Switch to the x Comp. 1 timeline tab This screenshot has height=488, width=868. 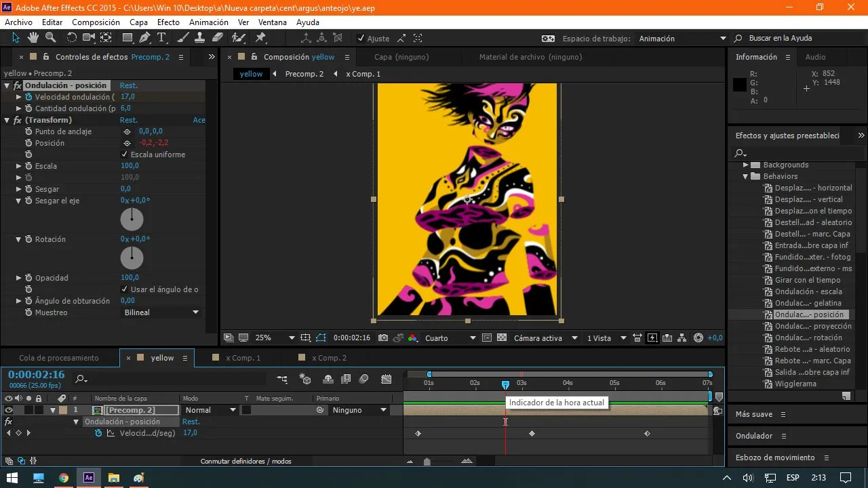(x=243, y=358)
